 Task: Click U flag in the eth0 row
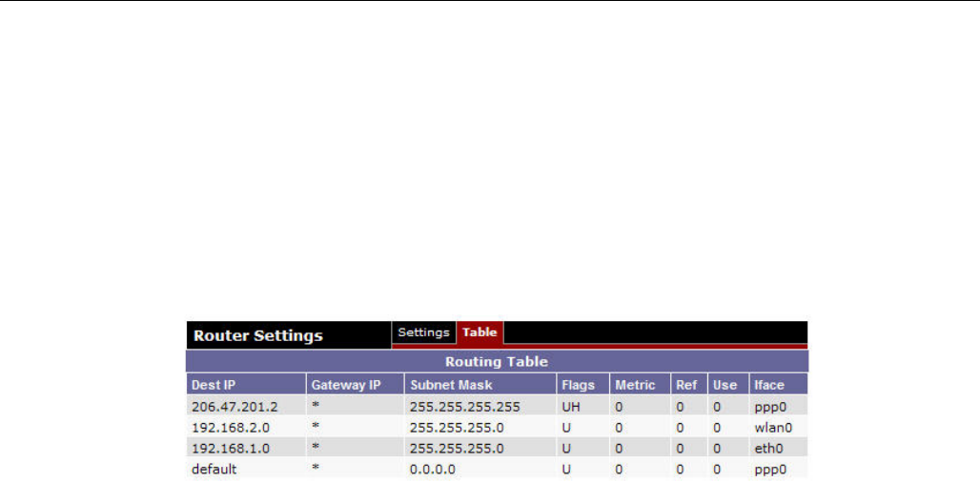[566, 449]
